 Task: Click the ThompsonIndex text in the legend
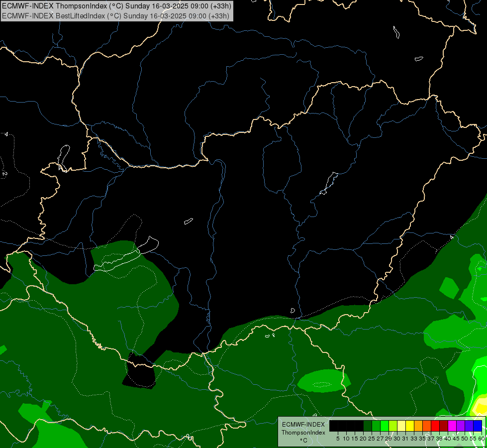(303, 433)
